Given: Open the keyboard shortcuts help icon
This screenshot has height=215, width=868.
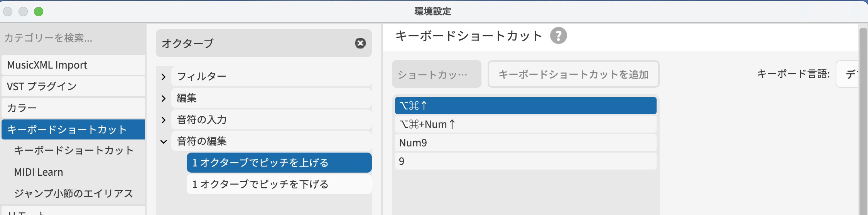Looking at the screenshot, I should 558,36.
